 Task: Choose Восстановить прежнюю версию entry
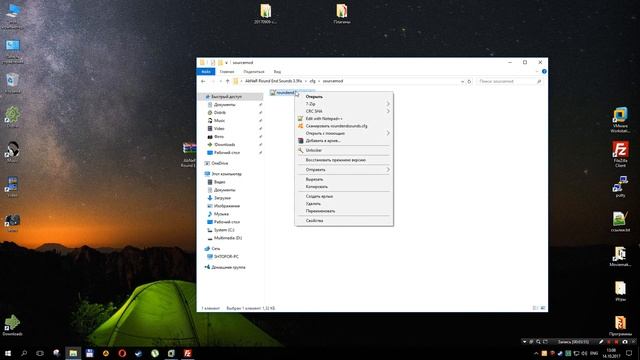click(x=344, y=160)
